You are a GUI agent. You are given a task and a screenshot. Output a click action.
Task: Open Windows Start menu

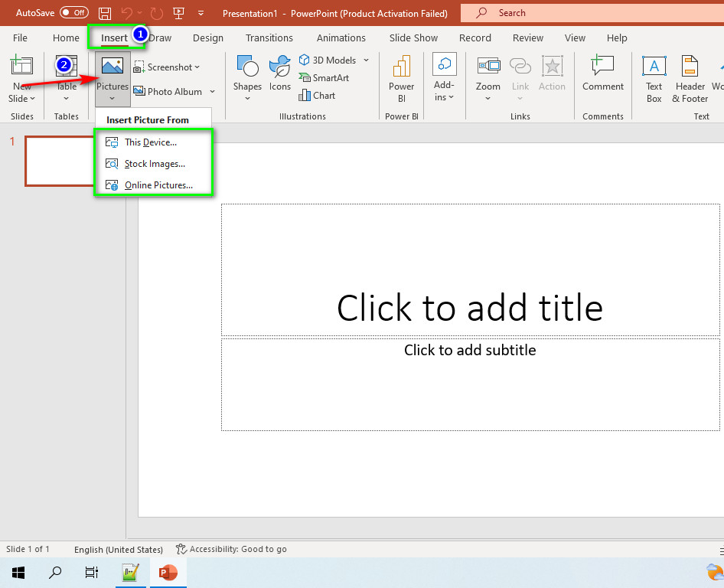[18, 573]
